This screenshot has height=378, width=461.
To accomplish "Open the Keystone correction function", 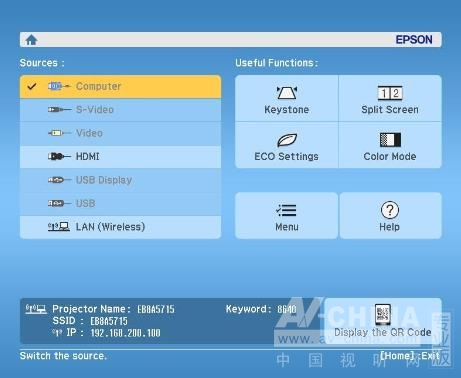I will [287, 99].
